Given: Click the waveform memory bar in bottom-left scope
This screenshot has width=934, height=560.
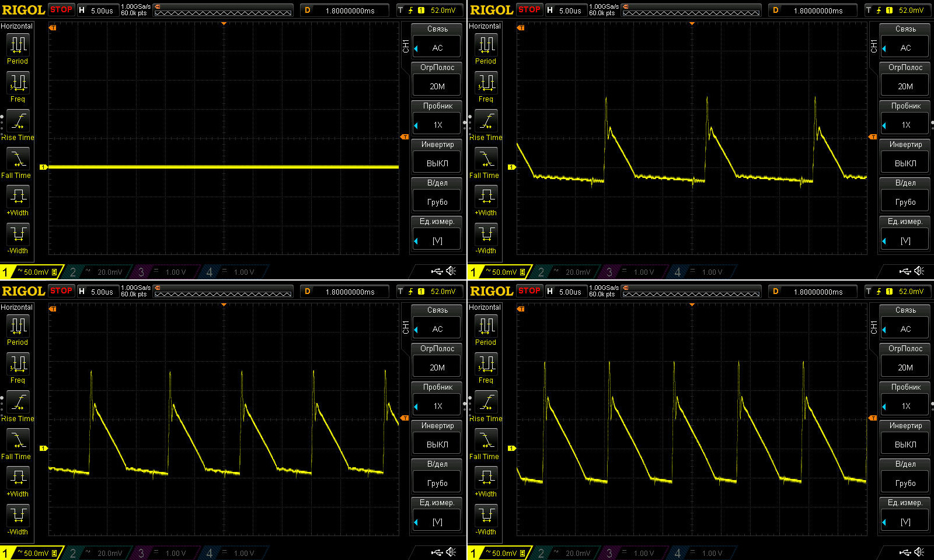Looking at the screenshot, I should tap(223, 292).
